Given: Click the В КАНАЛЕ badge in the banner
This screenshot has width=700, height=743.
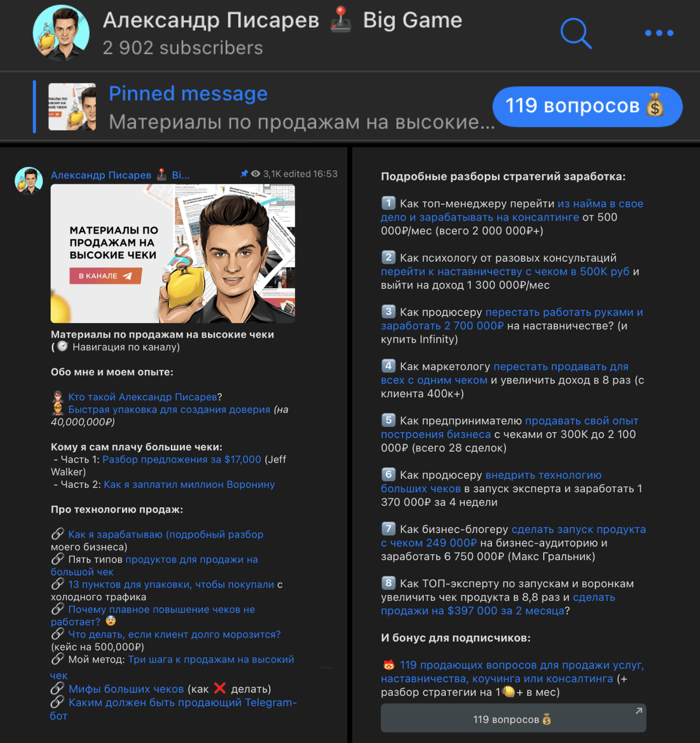Looking at the screenshot, I should pyautogui.click(x=106, y=276).
